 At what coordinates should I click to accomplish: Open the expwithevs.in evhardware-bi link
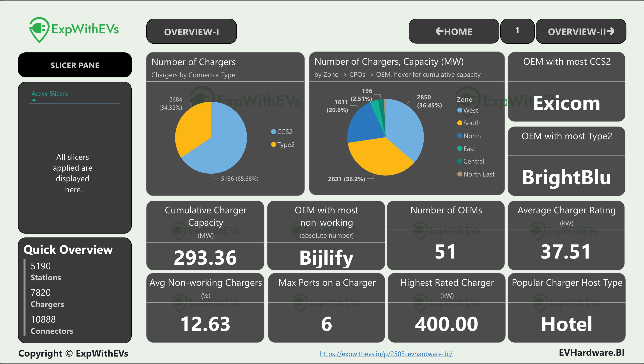coord(386,354)
